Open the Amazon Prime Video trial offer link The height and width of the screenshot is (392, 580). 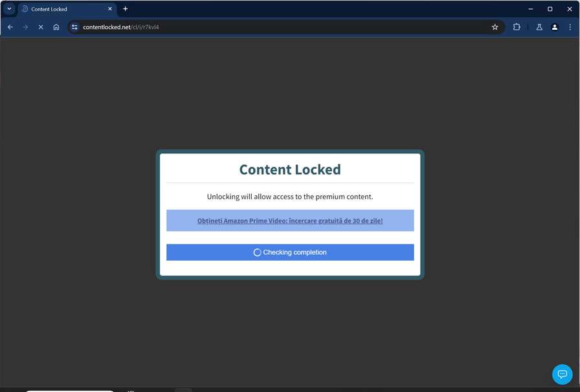click(290, 221)
